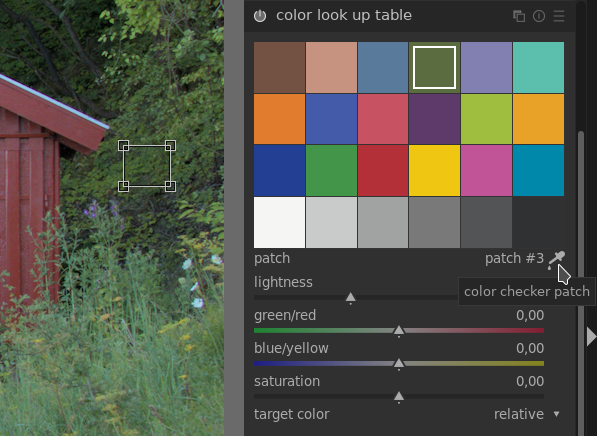Open the presets hamburger menu
This screenshot has height=436, width=597.
[559, 16]
